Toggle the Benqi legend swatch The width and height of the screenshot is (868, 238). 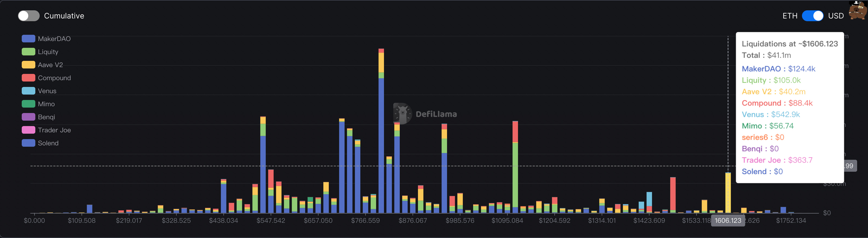click(x=28, y=117)
